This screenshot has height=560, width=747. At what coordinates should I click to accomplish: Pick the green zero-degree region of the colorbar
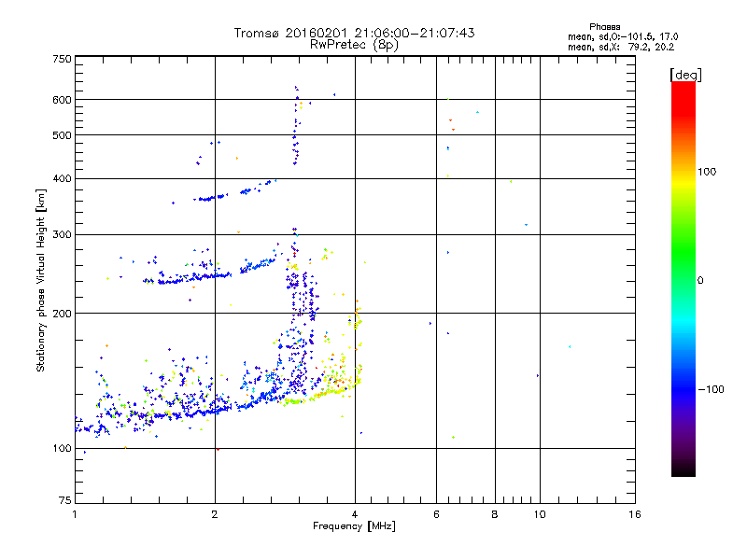[684, 280]
